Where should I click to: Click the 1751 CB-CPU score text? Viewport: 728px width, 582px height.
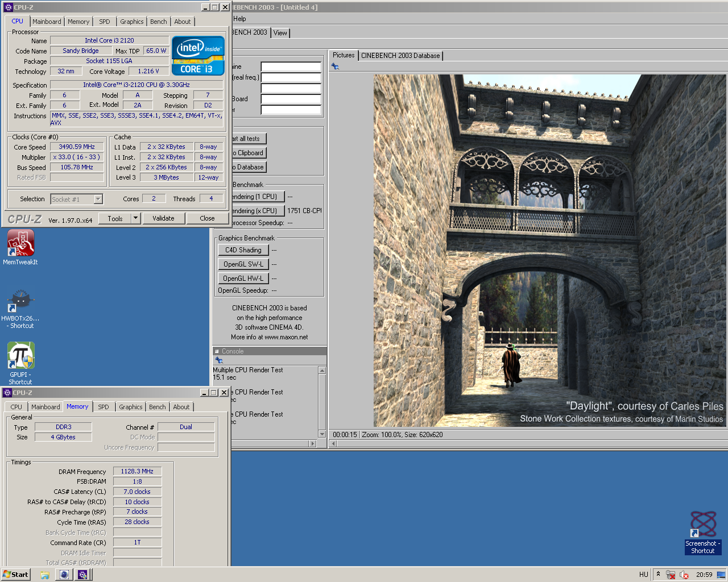[x=304, y=211]
